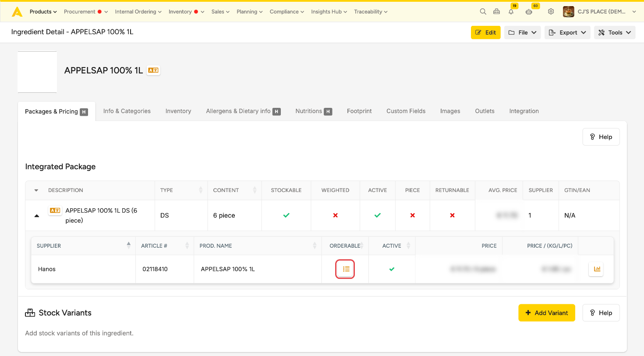The image size is (644, 356).
Task: Open the Traceability menu
Action: click(371, 12)
